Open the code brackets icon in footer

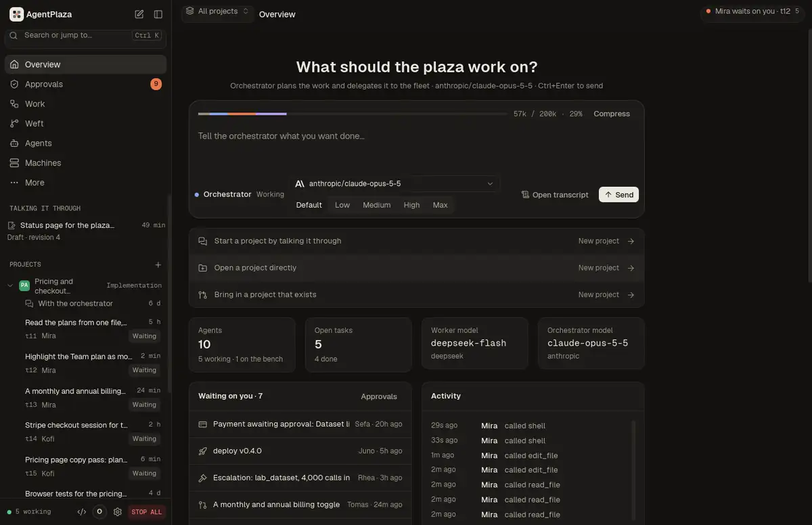82,511
